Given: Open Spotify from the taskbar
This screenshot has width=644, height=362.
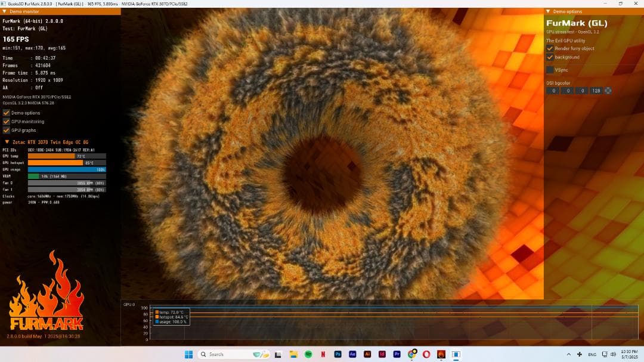Looking at the screenshot, I should (x=309, y=354).
